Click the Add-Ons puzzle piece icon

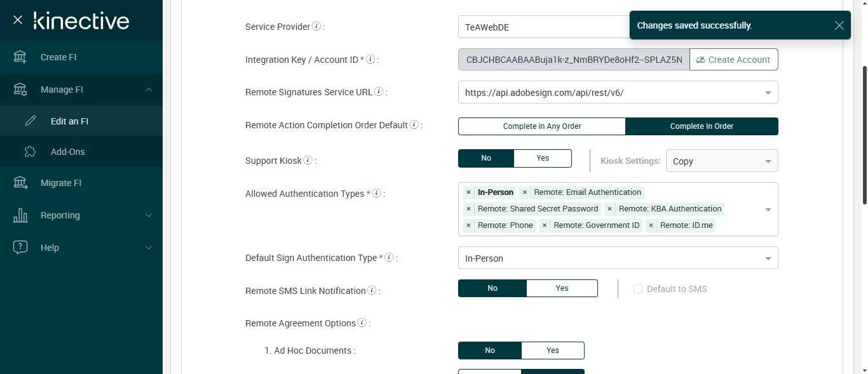click(30, 152)
